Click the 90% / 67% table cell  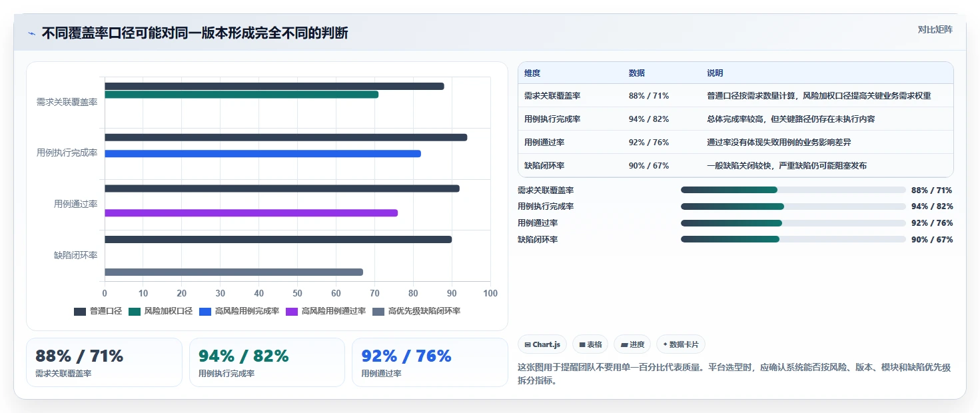[x=649, y=166]
